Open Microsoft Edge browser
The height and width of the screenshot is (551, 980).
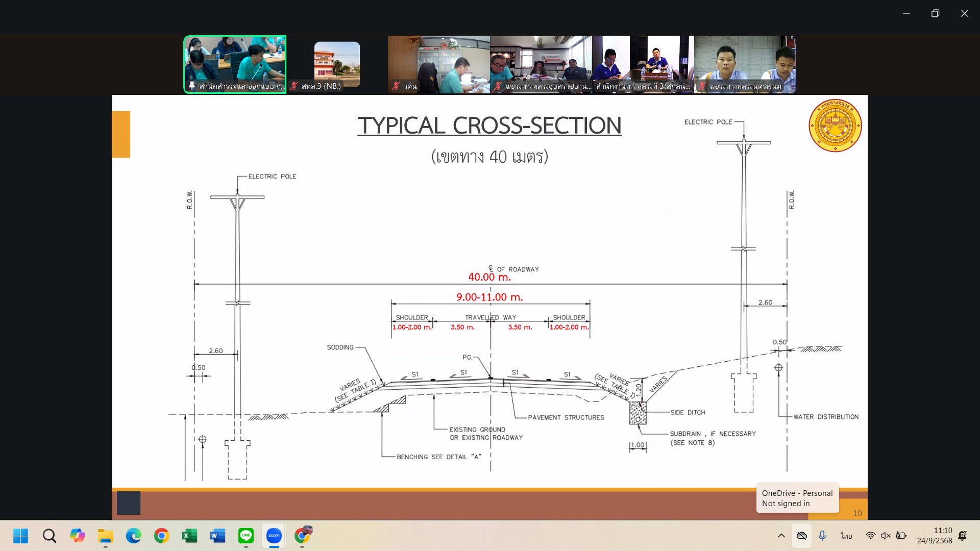134,536
